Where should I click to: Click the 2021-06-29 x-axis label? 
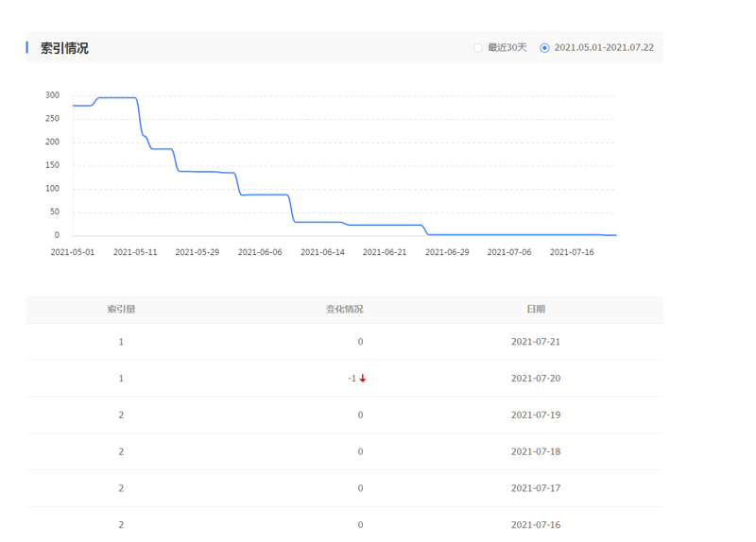(447, 252)
